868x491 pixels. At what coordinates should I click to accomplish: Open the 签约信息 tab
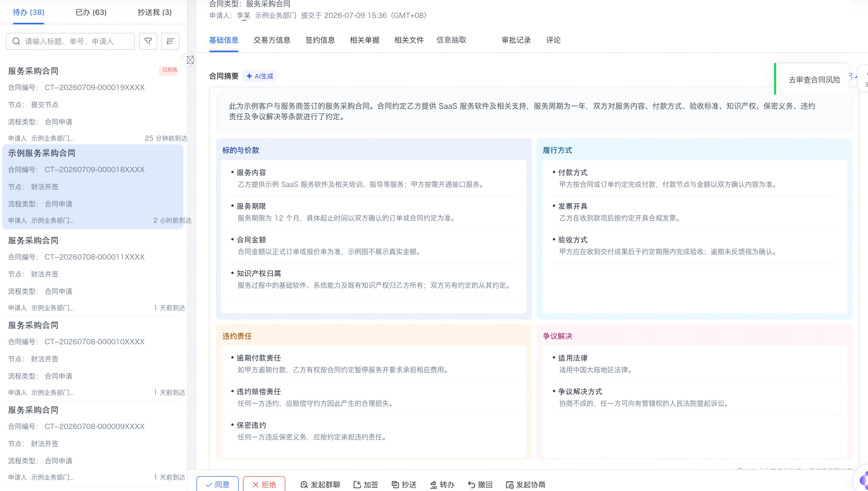point(320,40)
